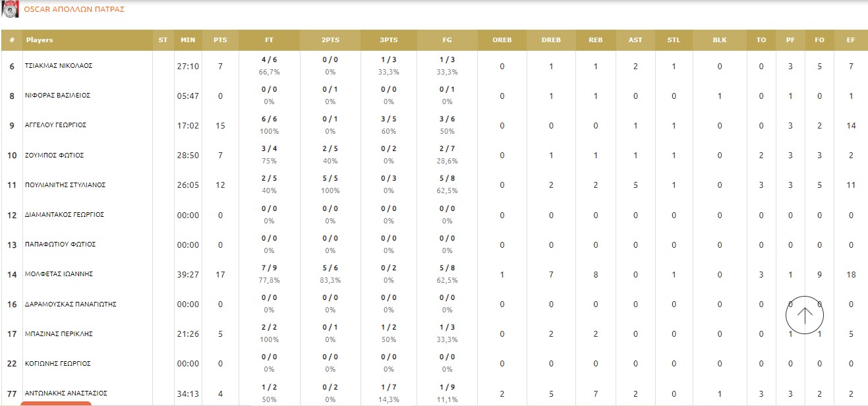Click player ΑΓΓΕΛΟΥ ΓΕΩΡΓΙΟΣ name
The image size is (868, 406).
click(x=56, y=125)
